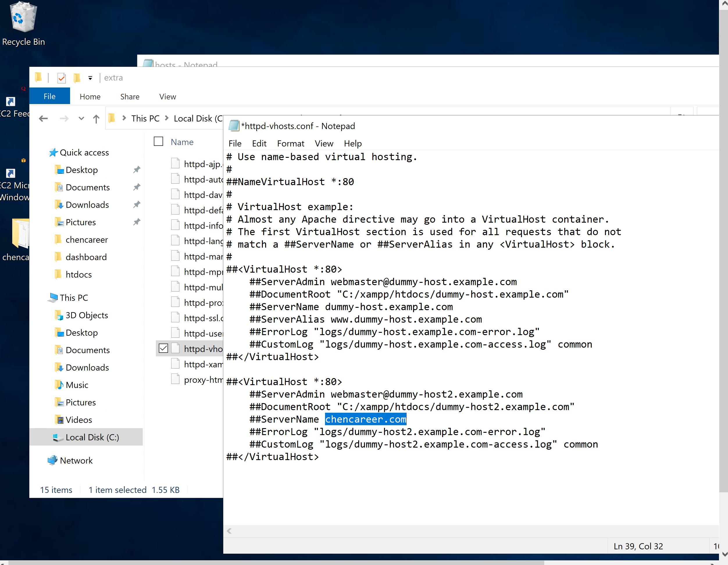Click the pin icon beside Quick access Pictures
Screen dimensions: 728x565
pos(137,222)
